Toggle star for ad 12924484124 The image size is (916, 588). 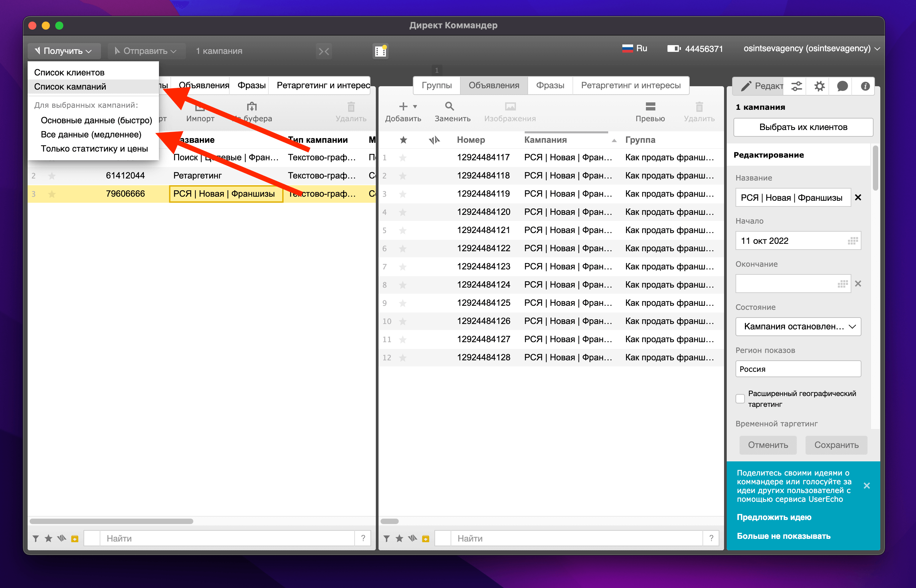pyautogui.click(x=402, y=285)
